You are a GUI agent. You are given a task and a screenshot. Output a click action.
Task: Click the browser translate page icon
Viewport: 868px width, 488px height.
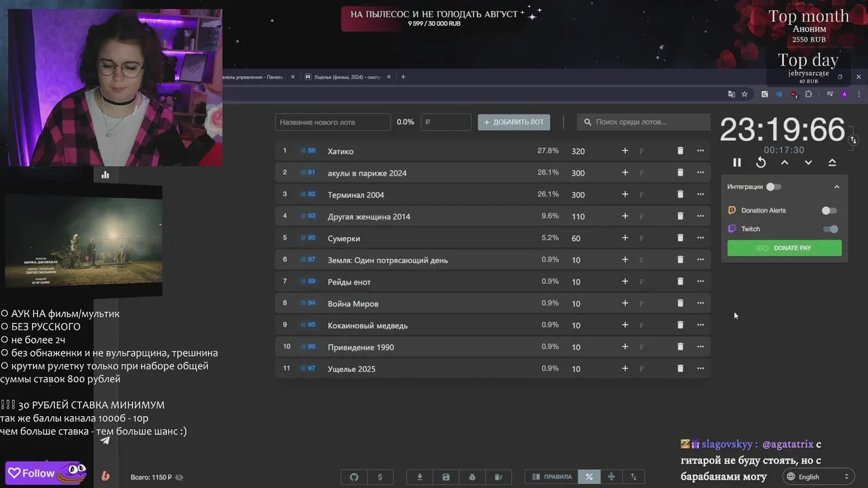pyautogui.click(x=731, y=94)
